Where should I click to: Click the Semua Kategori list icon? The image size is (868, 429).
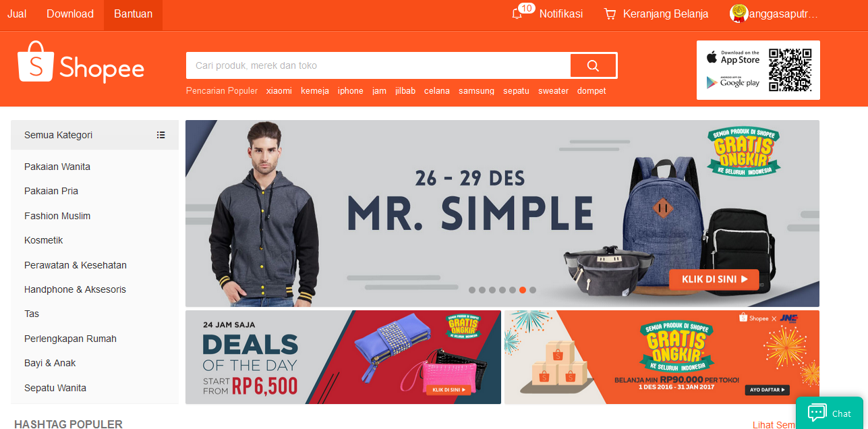[161, 135]
